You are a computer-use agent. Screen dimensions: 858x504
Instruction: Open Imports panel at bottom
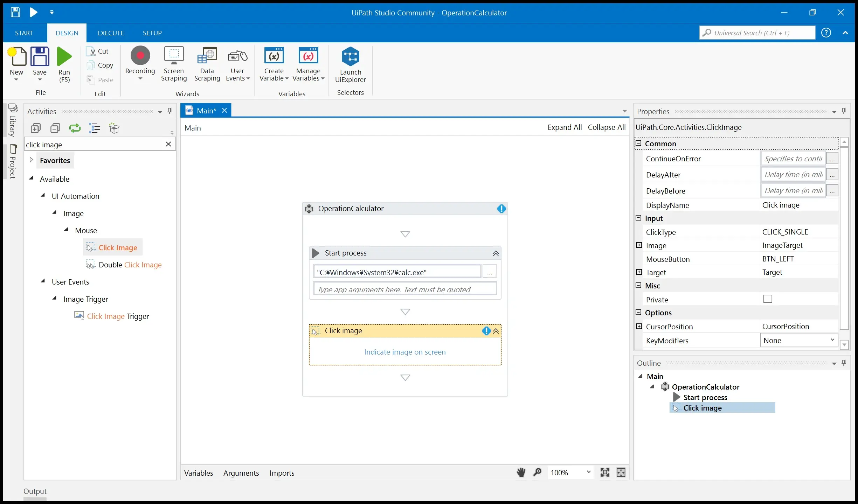[x=282, y=473]
